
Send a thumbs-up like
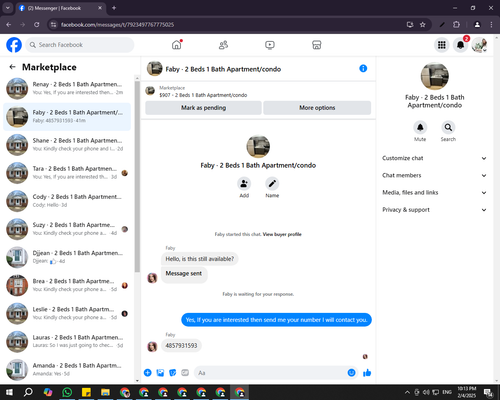coord(367,373)
